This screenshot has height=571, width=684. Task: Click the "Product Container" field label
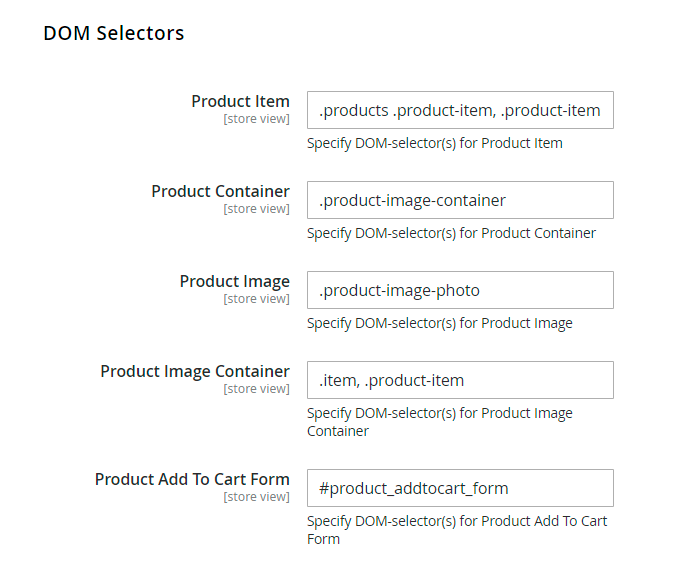coord(220,191)
